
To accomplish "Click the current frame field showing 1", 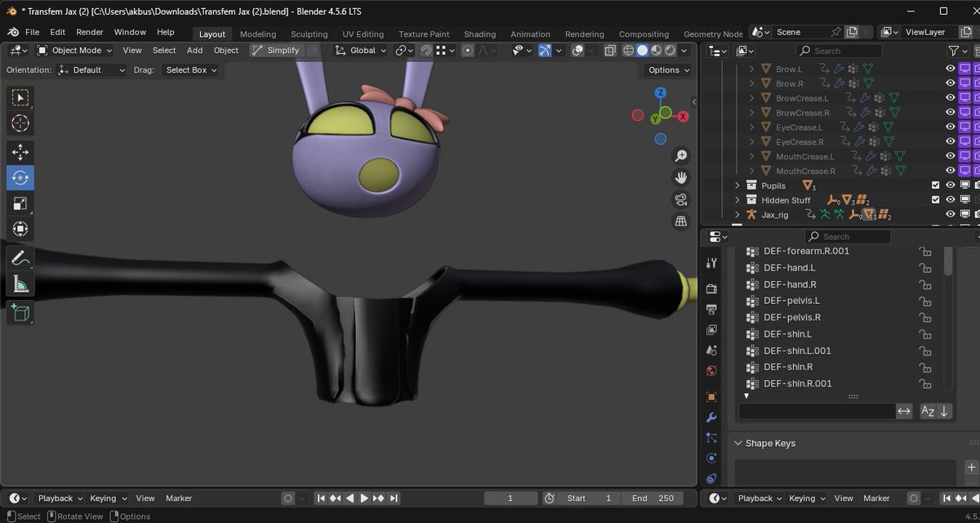I will pyautogui.click(x=511, y=498).
